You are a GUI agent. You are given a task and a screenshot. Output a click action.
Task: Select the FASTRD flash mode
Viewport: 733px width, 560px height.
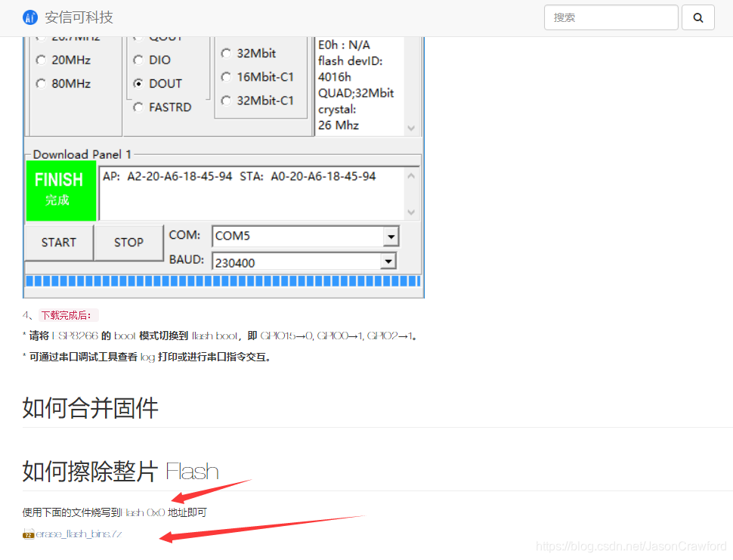pos(138,107)
